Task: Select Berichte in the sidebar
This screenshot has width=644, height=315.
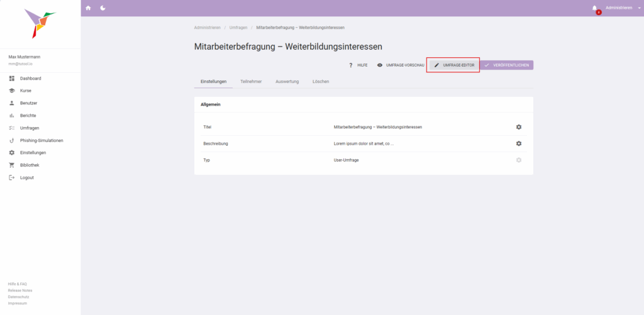Action: [28, 116]
